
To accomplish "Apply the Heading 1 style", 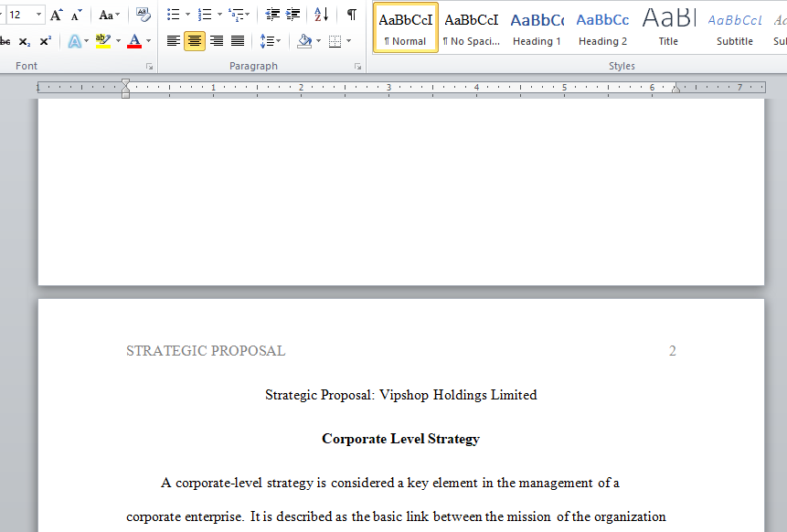I will [537, 27].
